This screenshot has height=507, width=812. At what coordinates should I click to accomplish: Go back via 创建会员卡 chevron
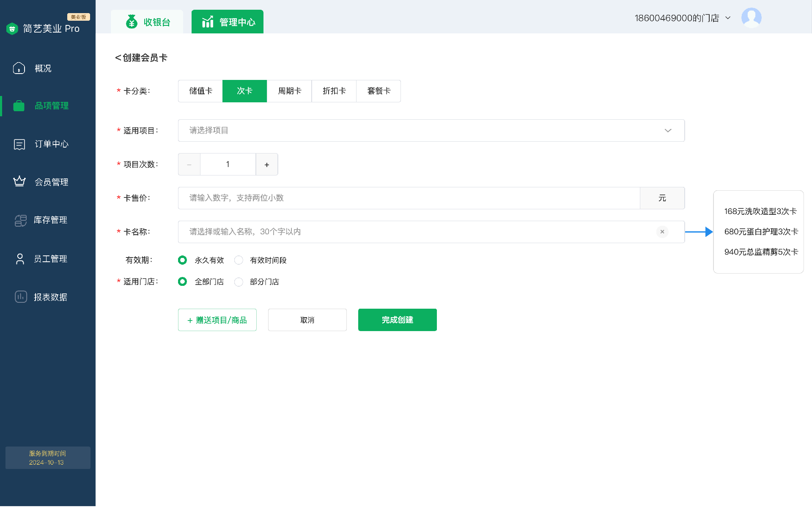pyautogui.click(x=118, y=58)
